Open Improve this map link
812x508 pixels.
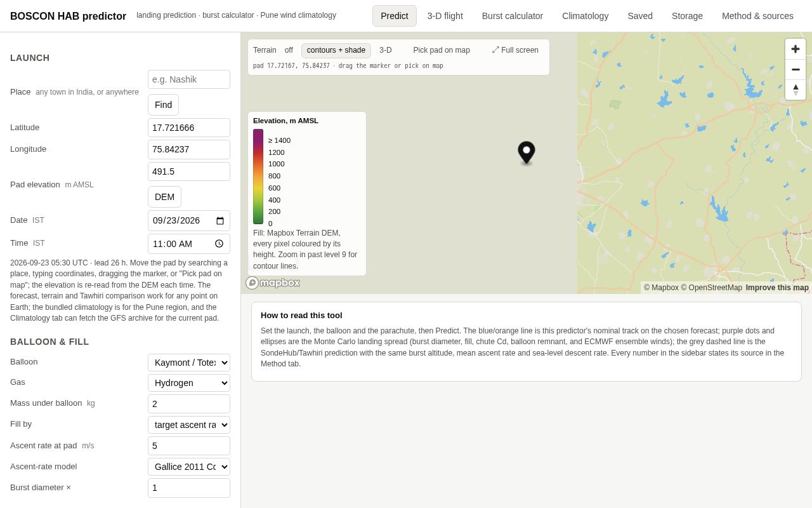coord(777,288)
